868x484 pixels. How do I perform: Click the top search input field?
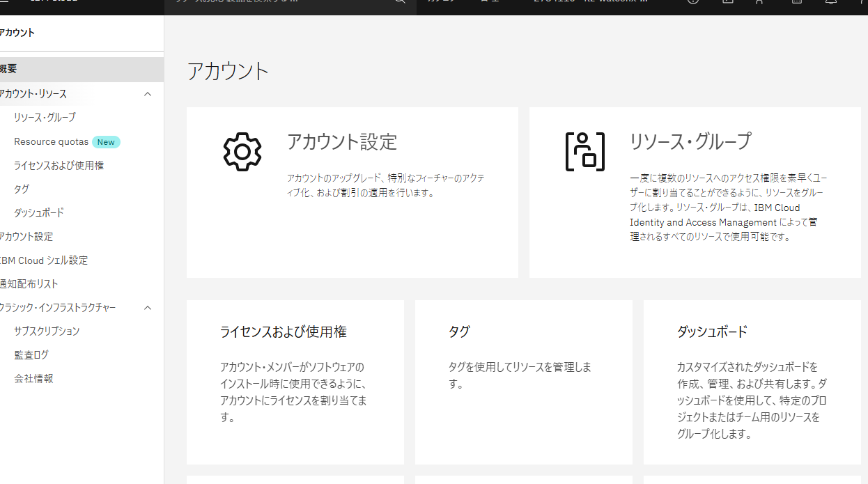click(279, 3)
